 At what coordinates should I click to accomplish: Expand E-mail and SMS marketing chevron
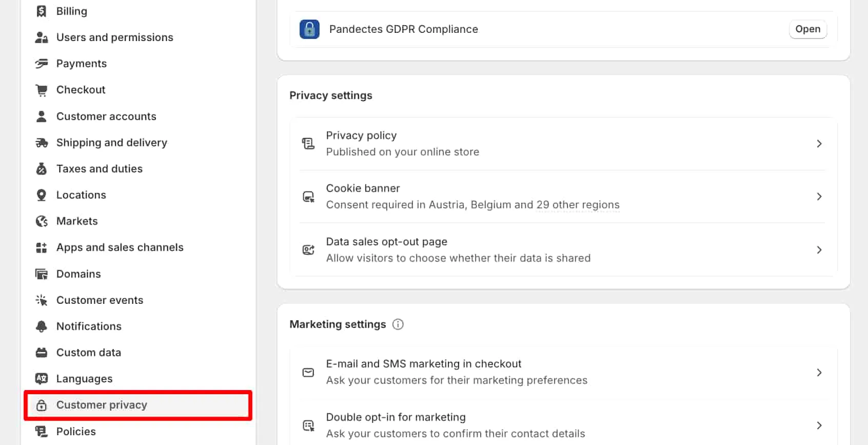coord(819,373)
